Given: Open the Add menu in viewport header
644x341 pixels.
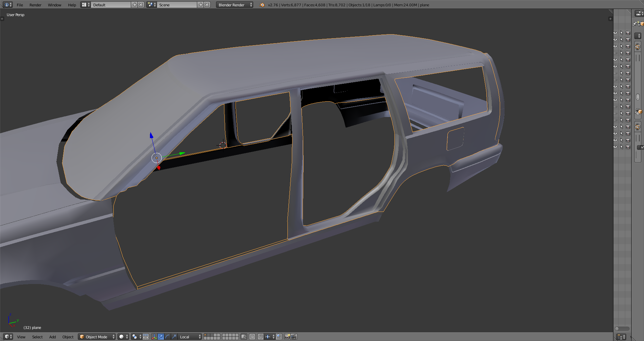Looking at the screenshot, I should (52, 337).
